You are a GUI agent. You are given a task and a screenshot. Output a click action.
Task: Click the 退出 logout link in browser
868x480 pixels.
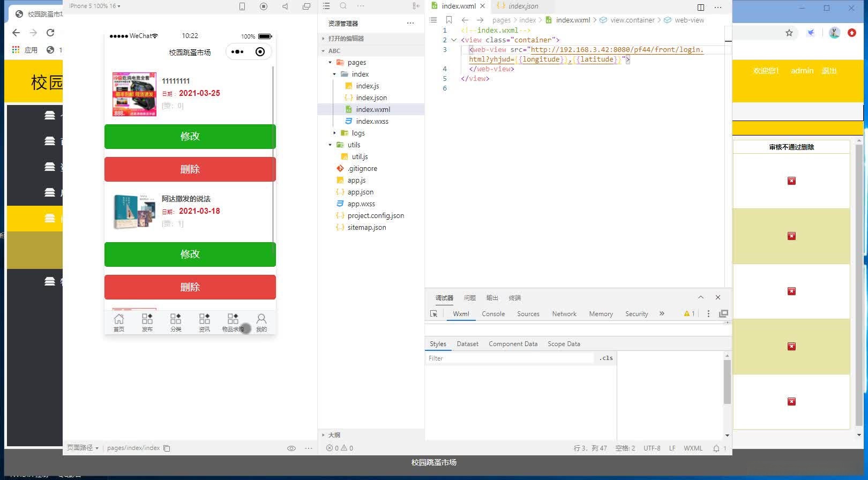[x=829, y=71]
